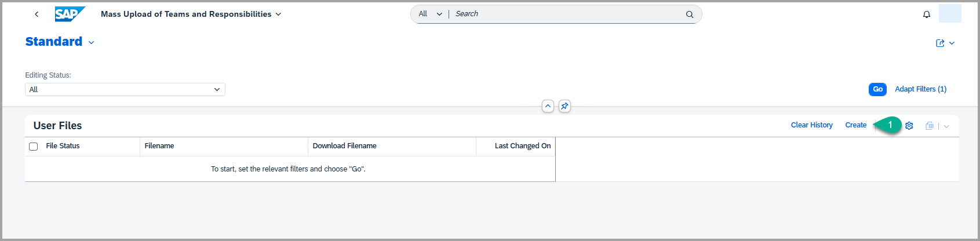Click the Adapt Filters (1) link

(x=920, y=89)
